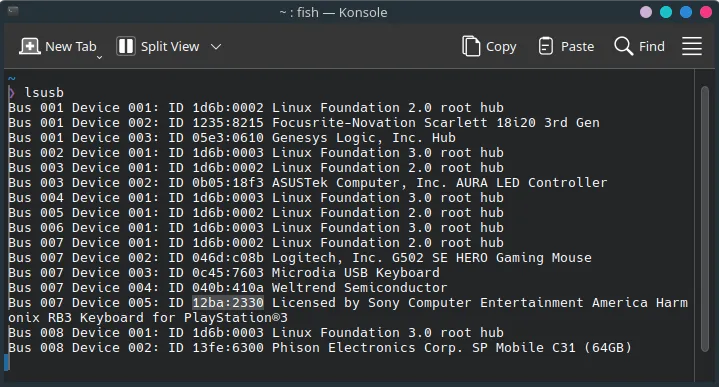Click the Microdia USB Keyboard line

(224, 273)
